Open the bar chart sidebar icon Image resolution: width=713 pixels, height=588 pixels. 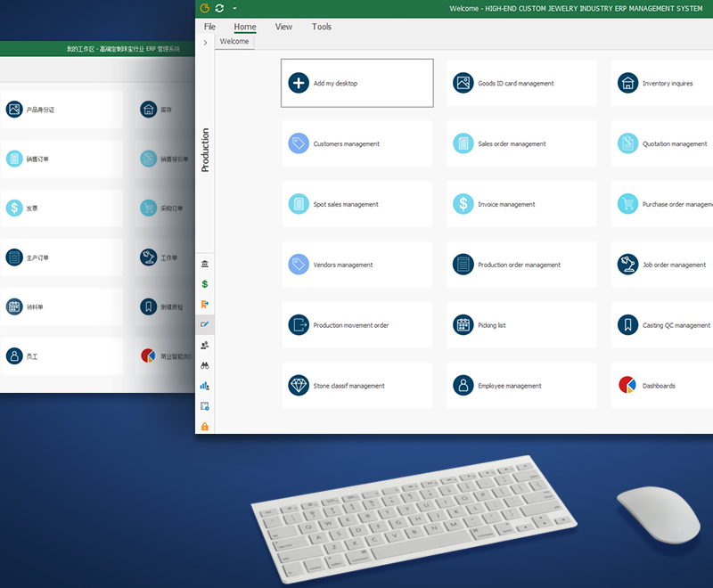pos(205,386)
